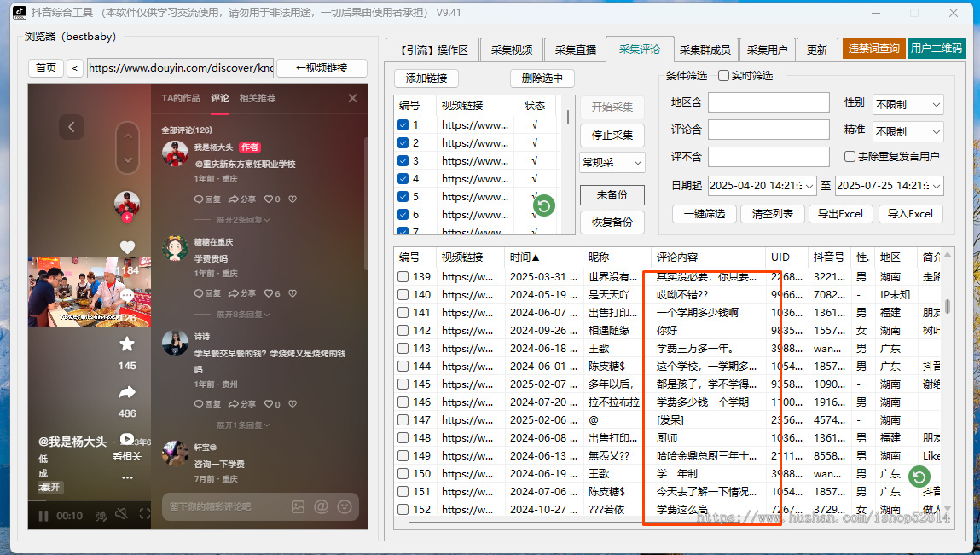The height and width of the screenshot is (555, 980).
Task: Enable 去除重复发言用户 checkbox
Action: tap(850, 156)
